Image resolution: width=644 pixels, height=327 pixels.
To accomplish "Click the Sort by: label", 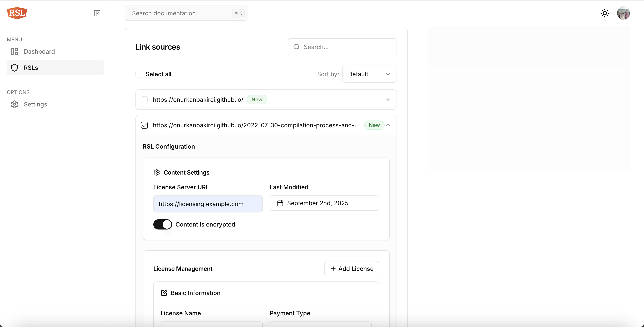I will (328, 74).
